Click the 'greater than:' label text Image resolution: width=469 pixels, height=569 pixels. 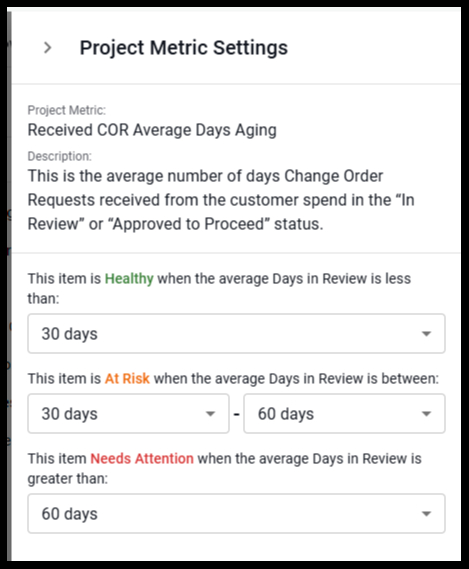pyautogui.click(x=68, y=479)
